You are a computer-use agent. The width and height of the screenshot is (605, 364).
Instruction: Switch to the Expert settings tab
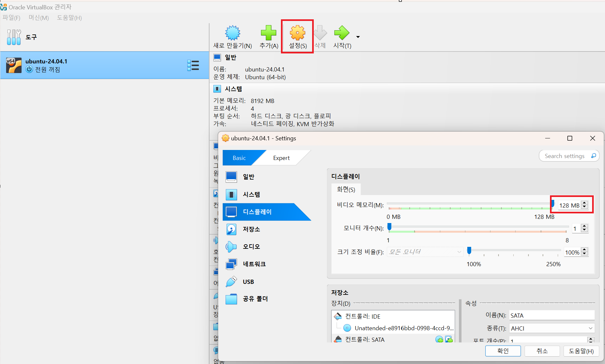point(281,158)
